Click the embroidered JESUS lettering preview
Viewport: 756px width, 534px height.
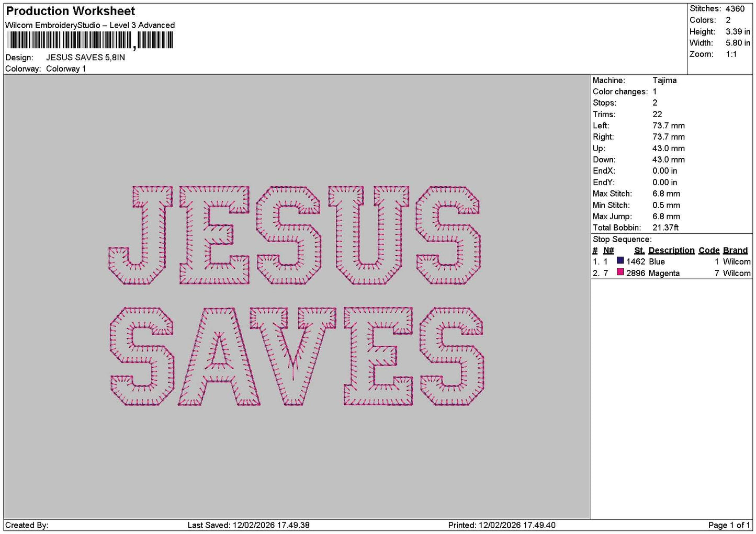[x=295, y=235]
